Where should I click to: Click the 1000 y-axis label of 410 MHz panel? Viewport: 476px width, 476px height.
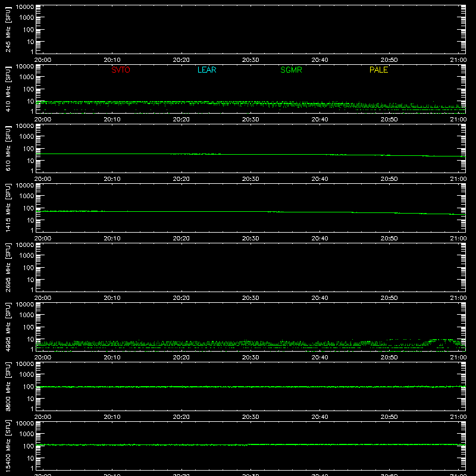pos(27,77)
